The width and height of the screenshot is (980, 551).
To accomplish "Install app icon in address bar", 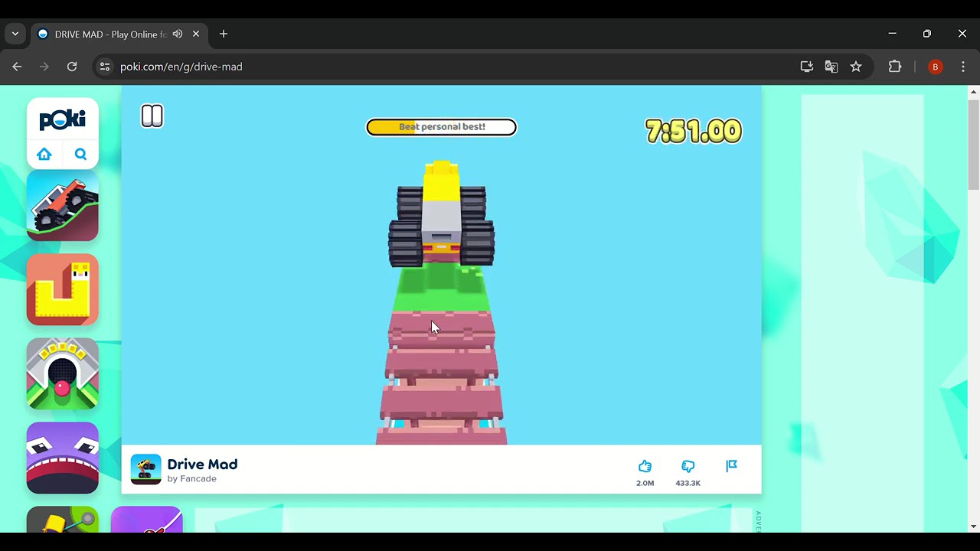I will pos(807,67).
